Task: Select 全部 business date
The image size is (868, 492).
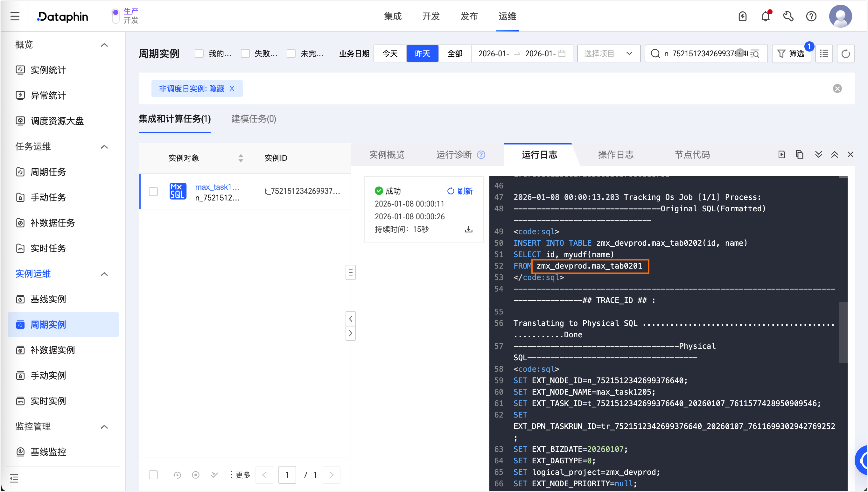Action: click(x=455, y=54)
